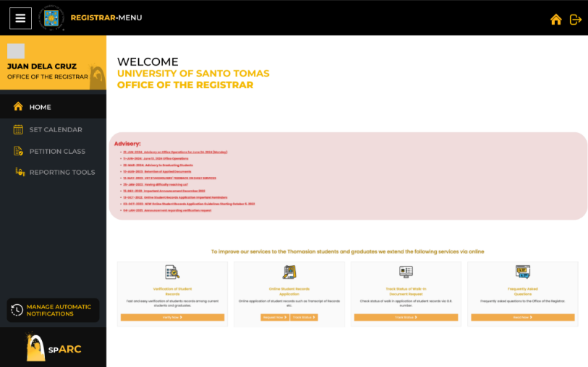Click Track Status under Walk-In Document Request

(406, 317)
